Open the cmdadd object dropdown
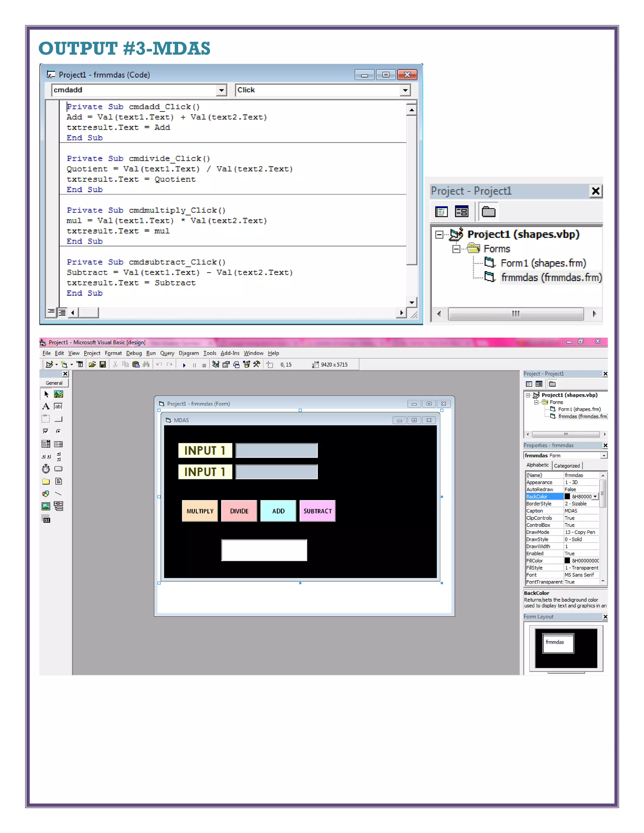Image resolution: width=644 pixels, height=833 pixels. pyautogui.click(x=221, y=91)
